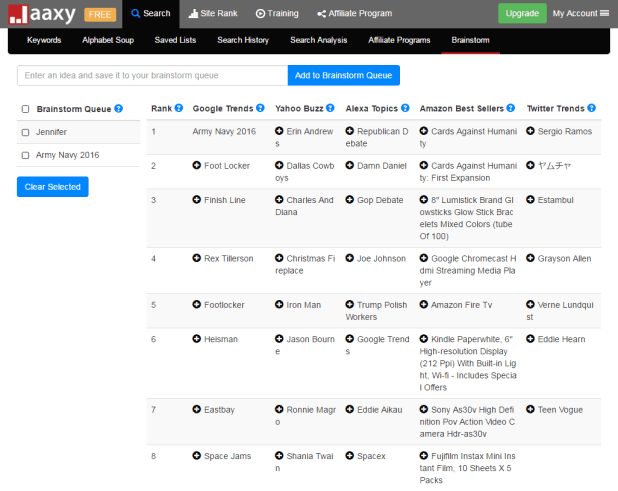Open Affiliate Programs submenu
Viewport: 618px width, 491px height.
[x=399, y=40]
